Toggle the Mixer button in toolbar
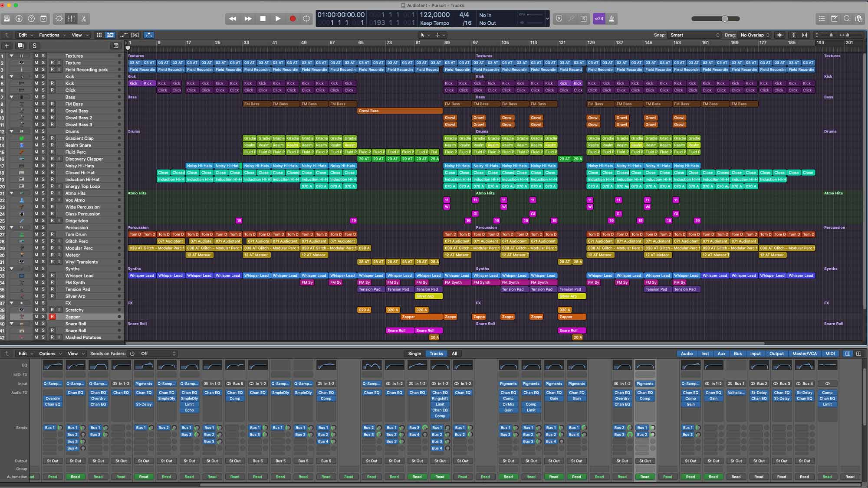 71,19
